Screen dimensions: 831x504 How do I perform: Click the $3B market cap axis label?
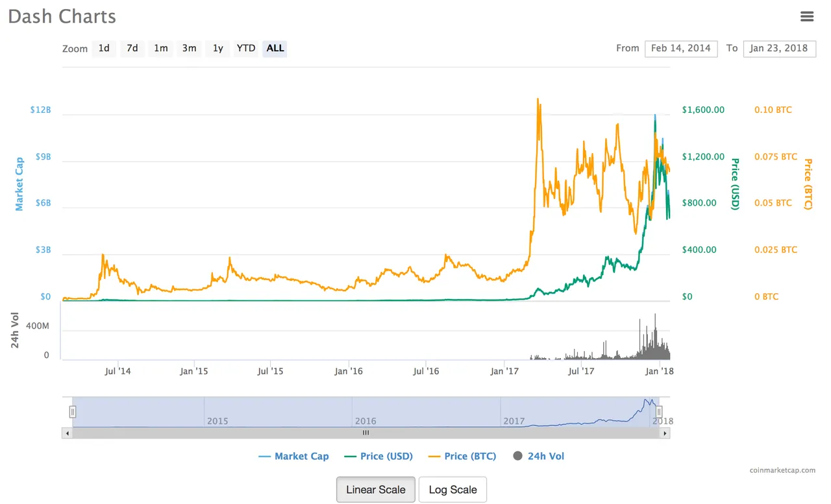(42, 250)
